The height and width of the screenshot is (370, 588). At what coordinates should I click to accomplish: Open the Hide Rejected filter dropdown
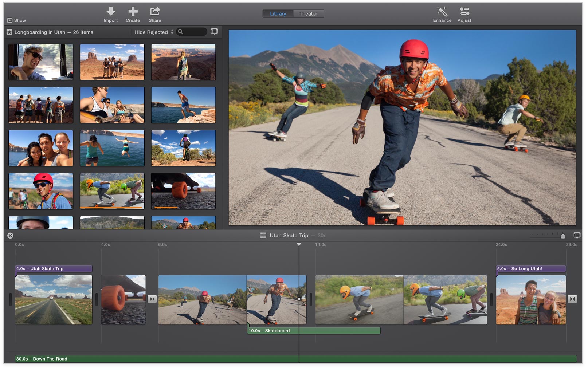click(x=153, y=32)
